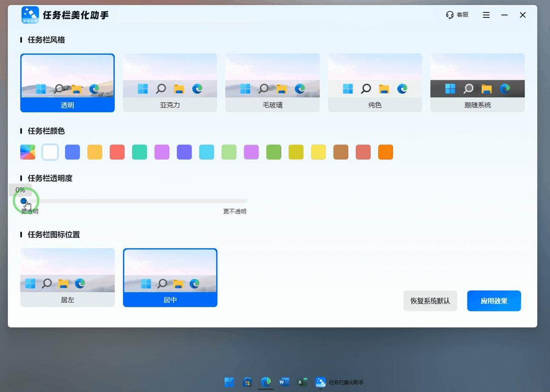
Task: Choose the 纯色 taskbar style
Action: pyautogui.click(x=375, y=83)
